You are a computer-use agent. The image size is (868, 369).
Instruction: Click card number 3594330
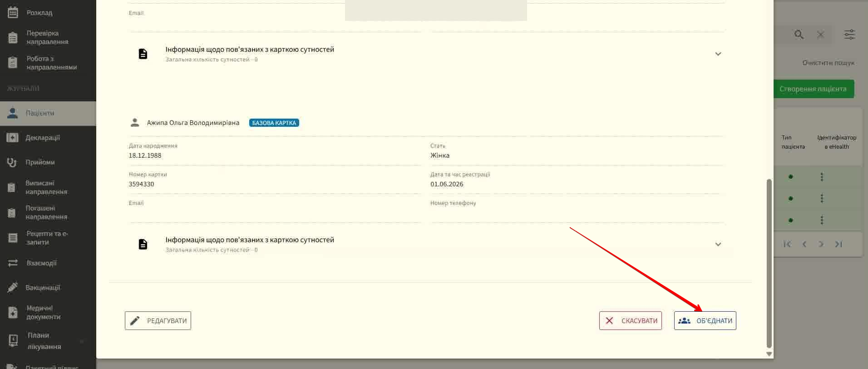pos(141,184)
